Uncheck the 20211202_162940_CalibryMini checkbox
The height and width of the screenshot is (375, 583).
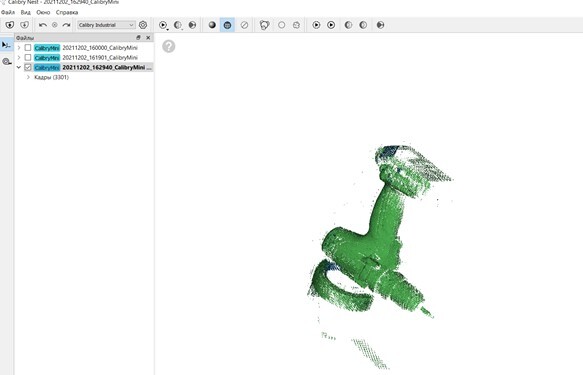tap(28, 67)
